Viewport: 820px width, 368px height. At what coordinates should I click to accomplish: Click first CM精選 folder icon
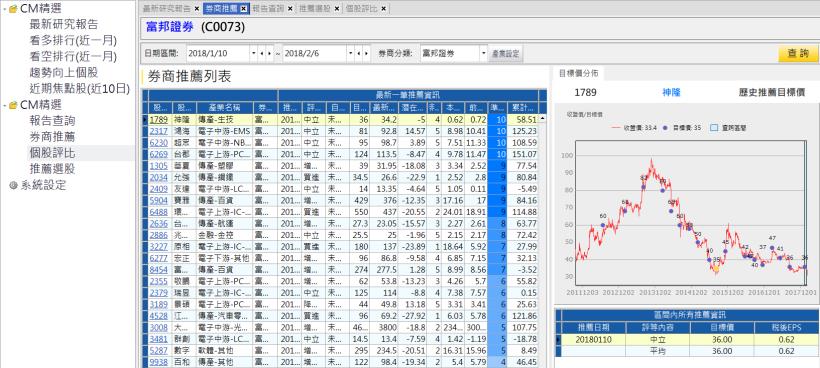[x=14, y=8]
